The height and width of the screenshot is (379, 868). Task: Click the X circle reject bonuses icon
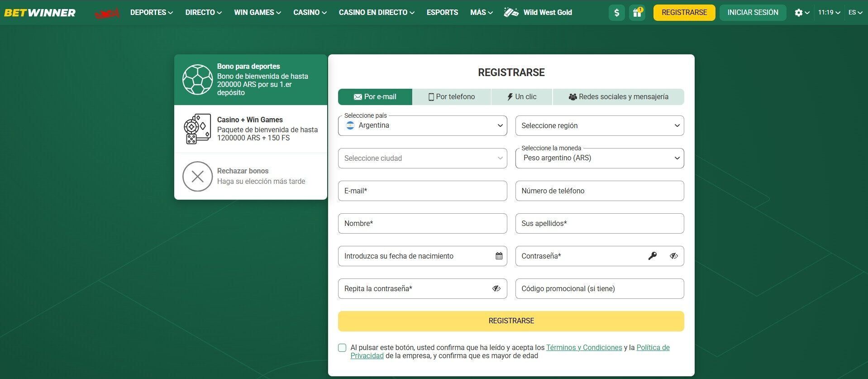[x=197, y=176]
